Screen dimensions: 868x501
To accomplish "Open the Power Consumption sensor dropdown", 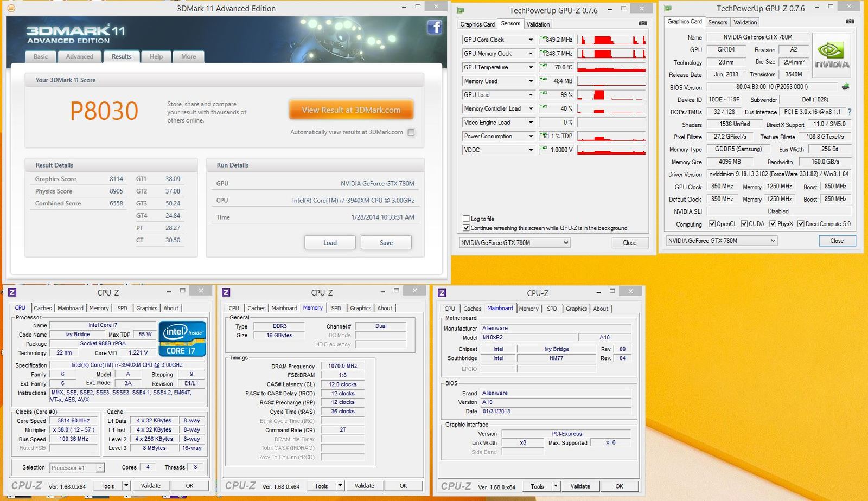I will [x=531, y=136].
